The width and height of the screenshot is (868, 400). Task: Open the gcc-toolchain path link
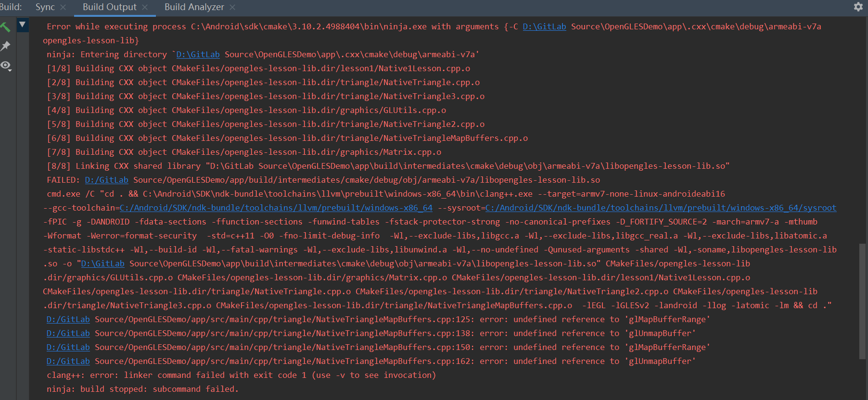tap(276, 208)
